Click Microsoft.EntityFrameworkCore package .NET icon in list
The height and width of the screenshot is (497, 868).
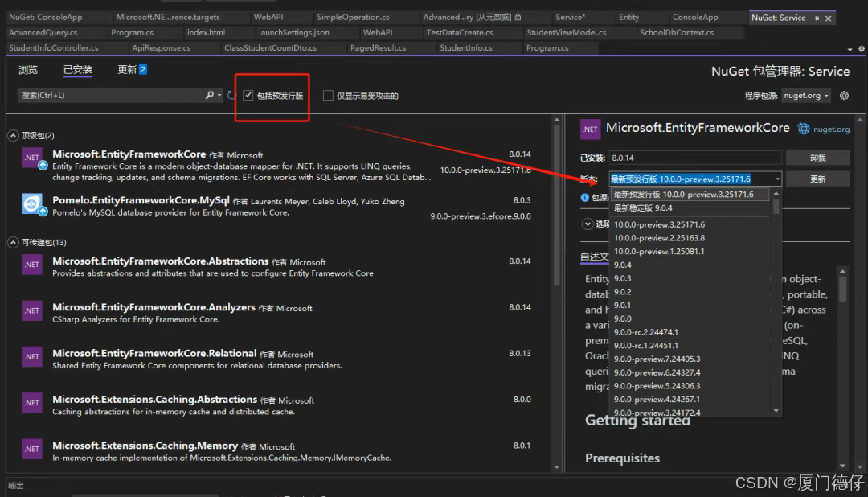pos(32,158)
